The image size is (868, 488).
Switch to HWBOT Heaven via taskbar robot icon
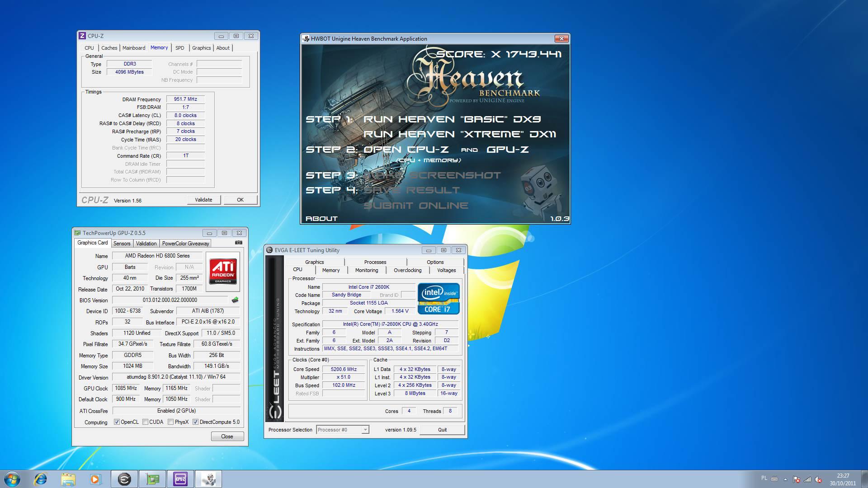pos(208,479)
